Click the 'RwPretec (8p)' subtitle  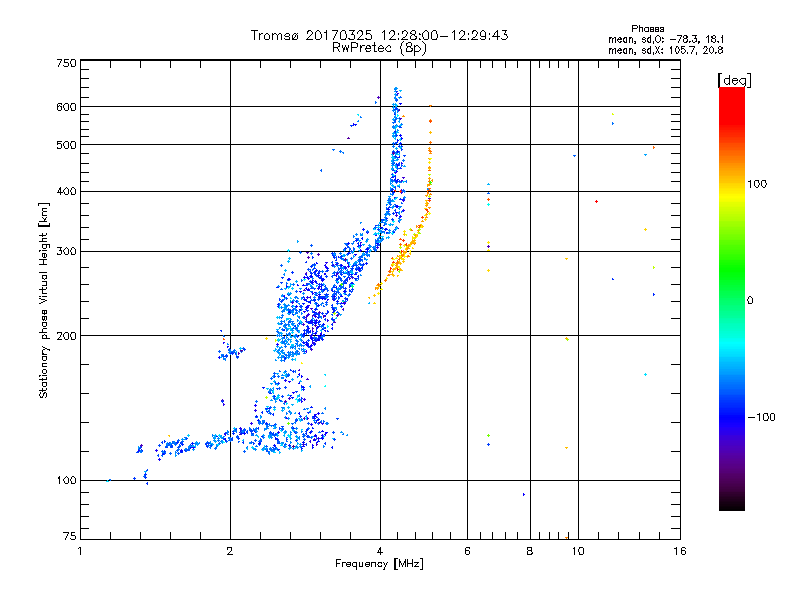[x=379, y=48]
